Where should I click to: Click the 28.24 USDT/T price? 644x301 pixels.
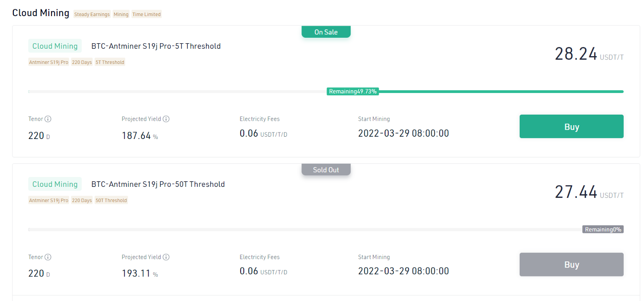tap(589, 54)
